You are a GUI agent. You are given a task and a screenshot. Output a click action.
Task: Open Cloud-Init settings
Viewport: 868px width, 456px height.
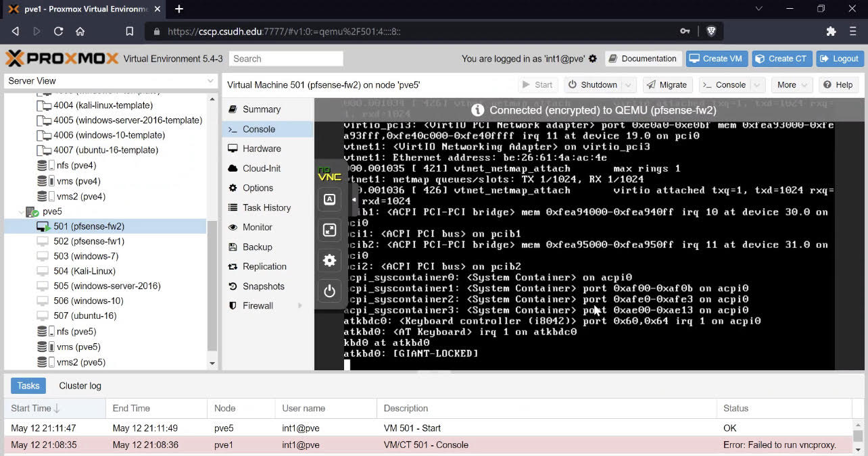click(x=268, y=168)
